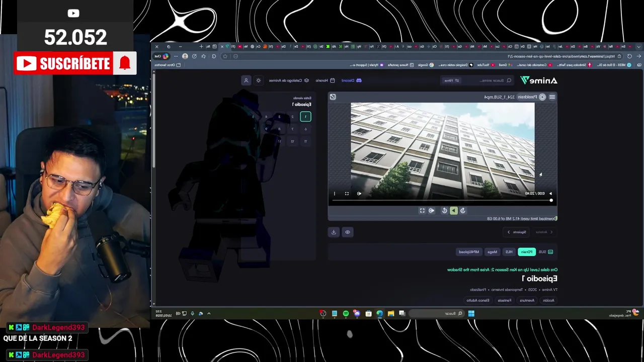Select the SUB language option

pos(546,251)
